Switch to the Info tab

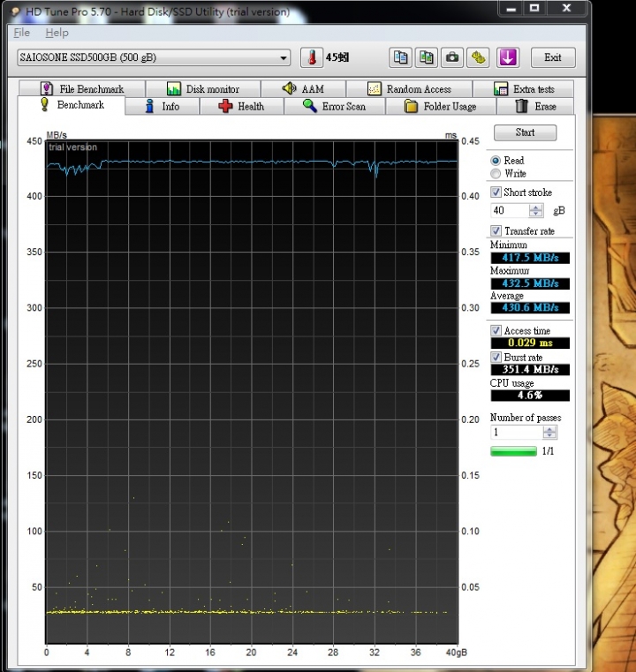(x=163, y=106)
